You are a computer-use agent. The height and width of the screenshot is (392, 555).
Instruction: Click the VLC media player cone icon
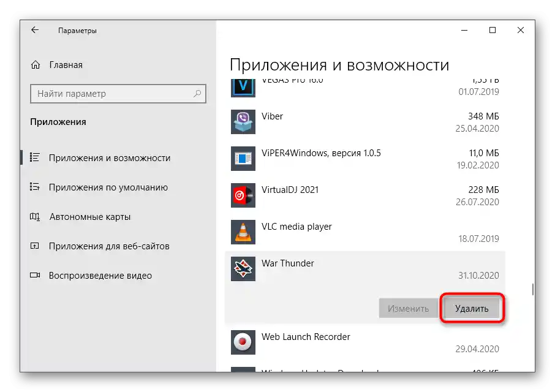pyautogui.click(x=243, y=232)
